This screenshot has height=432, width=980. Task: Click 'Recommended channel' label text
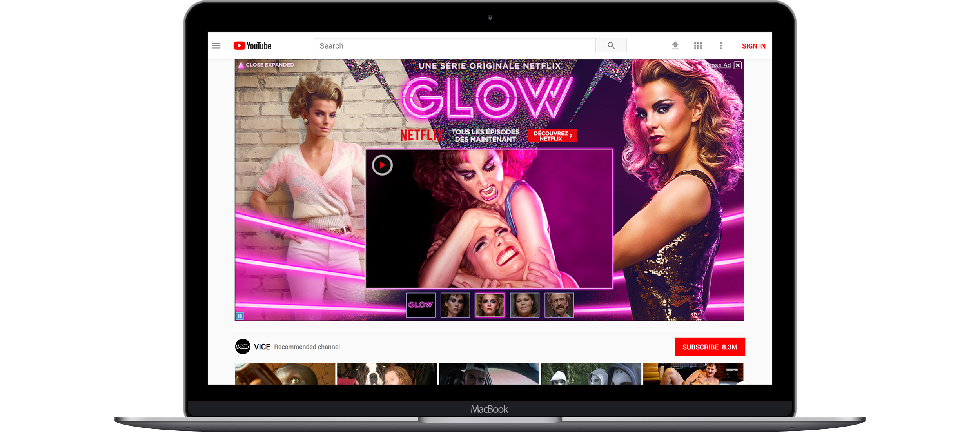(x=307, y=347)
